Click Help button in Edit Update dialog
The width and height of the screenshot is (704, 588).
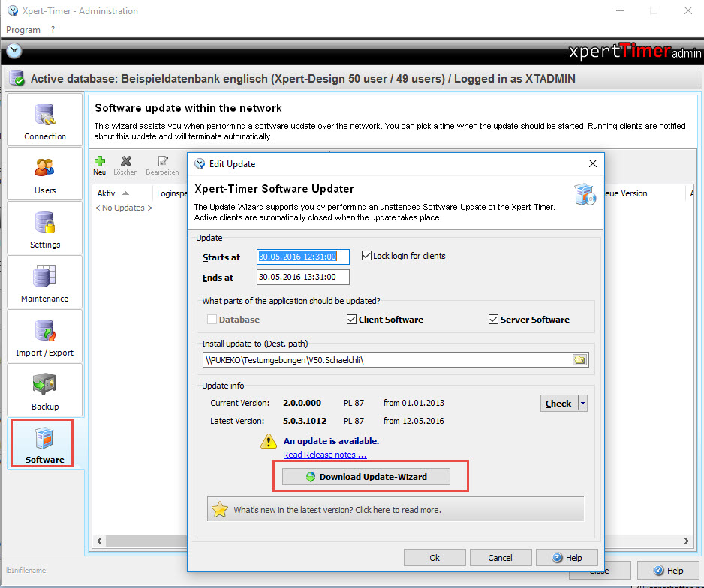[x=567, y=558]
